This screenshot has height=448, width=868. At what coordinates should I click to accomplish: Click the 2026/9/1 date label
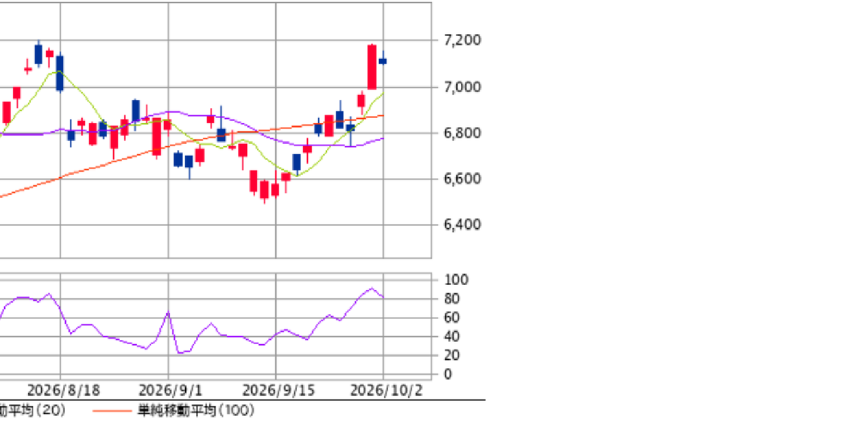point(170,390)
